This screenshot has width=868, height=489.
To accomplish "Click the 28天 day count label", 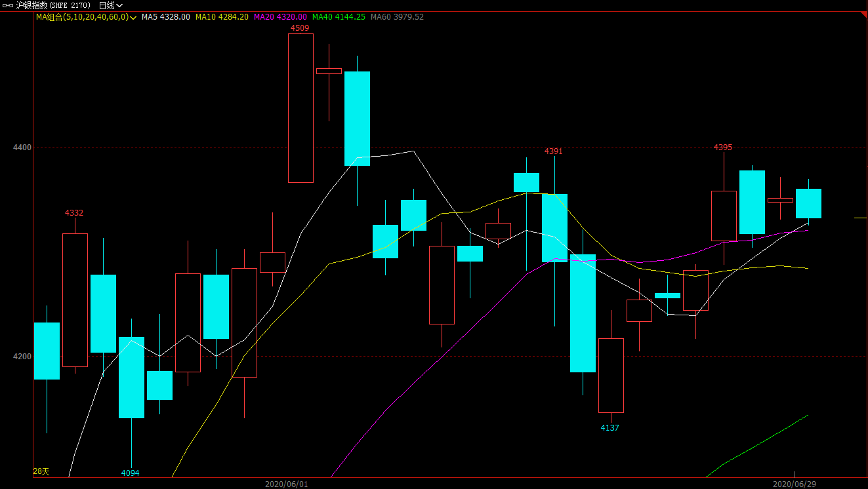I will pos(41,471).
